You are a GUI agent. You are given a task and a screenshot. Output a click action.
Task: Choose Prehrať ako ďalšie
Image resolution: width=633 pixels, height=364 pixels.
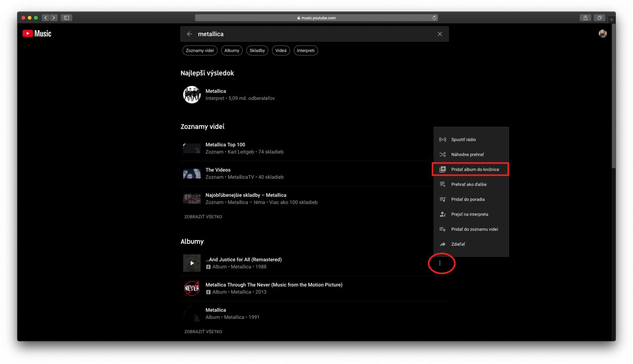[x=471, y=184]
